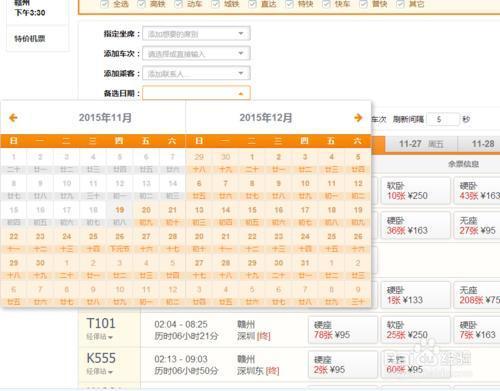500x391 pixels.
Task: Collapse the 备选日期 dropdown arrow
Action: 241,94
